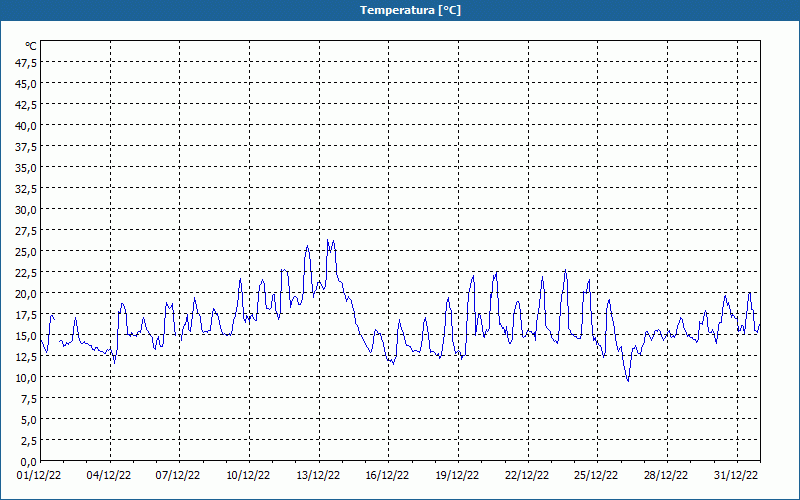The image size is (800, 500).
Task: Select the 35,0 y-axis label
Action: [x=27, y=168]
